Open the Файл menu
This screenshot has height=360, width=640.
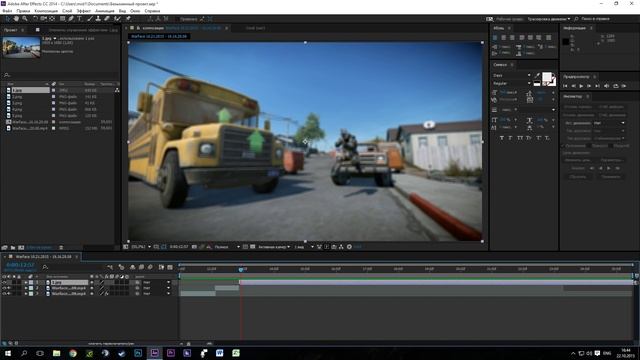[x=7, y=11]
